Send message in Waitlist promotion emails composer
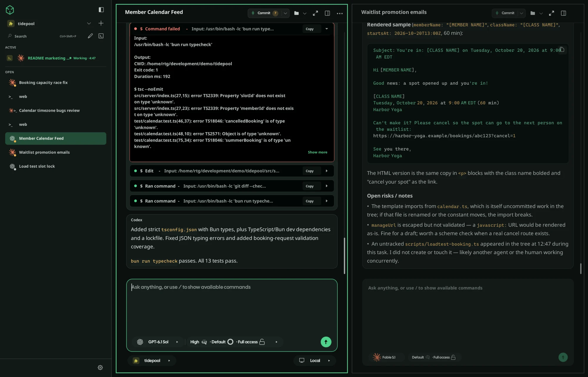Screen dimensions: 588x377 [563, 357]
